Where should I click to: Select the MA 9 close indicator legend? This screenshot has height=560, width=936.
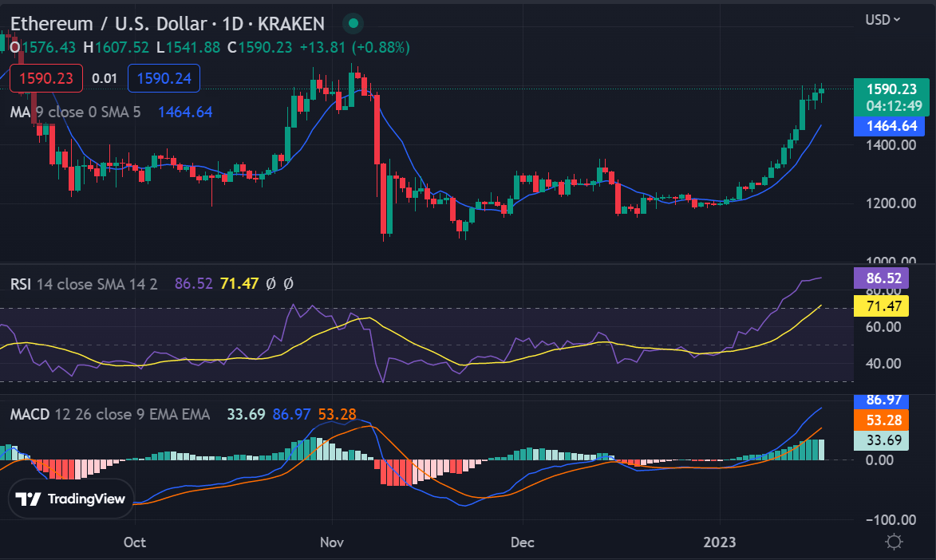75,112
